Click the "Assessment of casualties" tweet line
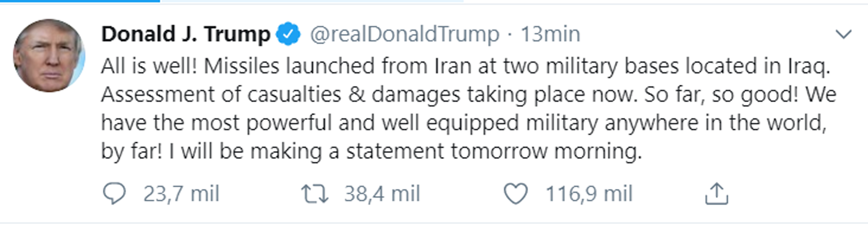This screenshot has width=868, height=239. click(469, 94)
